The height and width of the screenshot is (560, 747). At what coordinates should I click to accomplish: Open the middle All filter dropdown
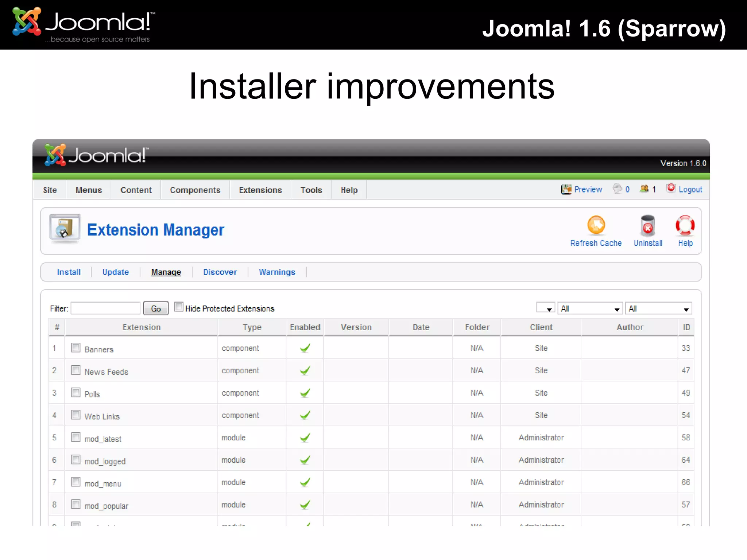pos(590,308)
